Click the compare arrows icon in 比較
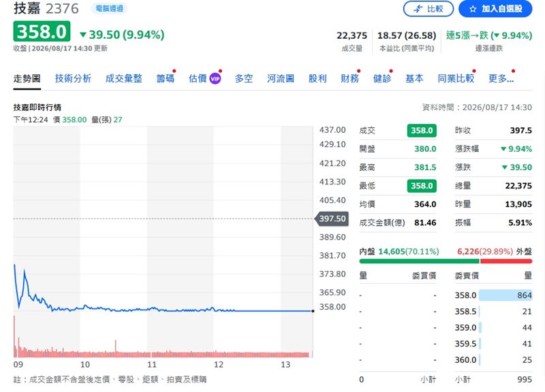The height and width of the screenshot is (392, 545). click(418, 9)
